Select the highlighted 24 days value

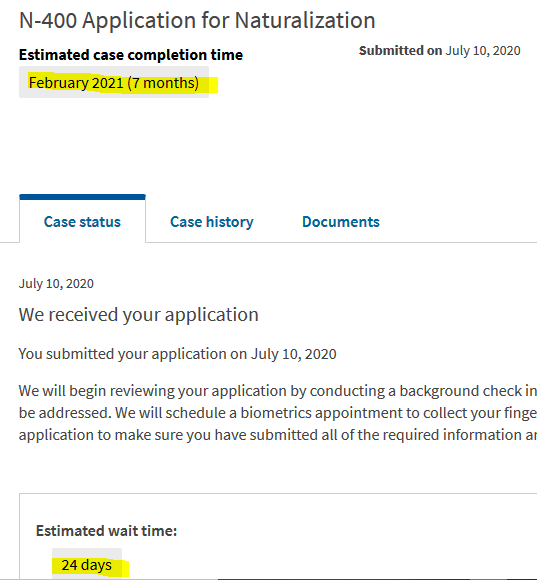point(87,565)
